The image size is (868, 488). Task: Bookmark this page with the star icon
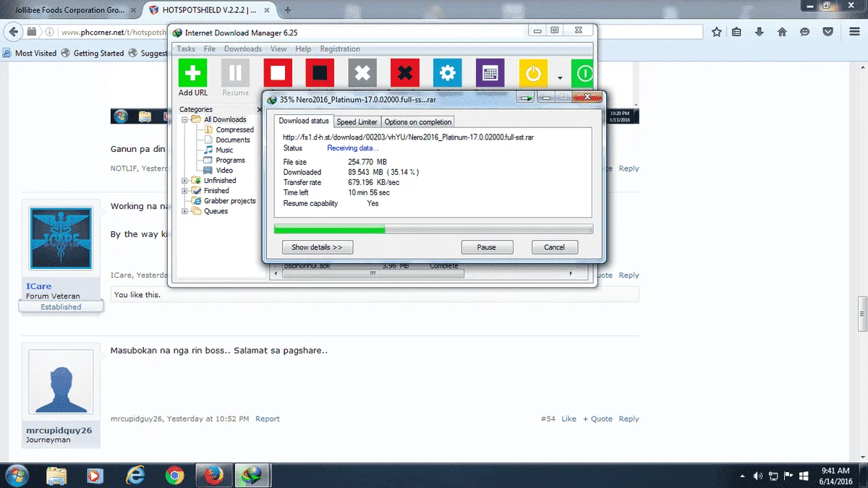pos(716,32)
